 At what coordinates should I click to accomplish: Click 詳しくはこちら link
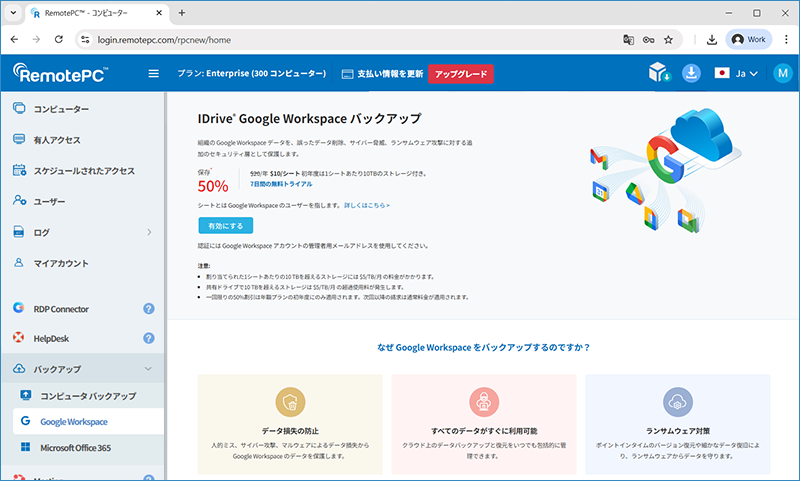[367, 206]
